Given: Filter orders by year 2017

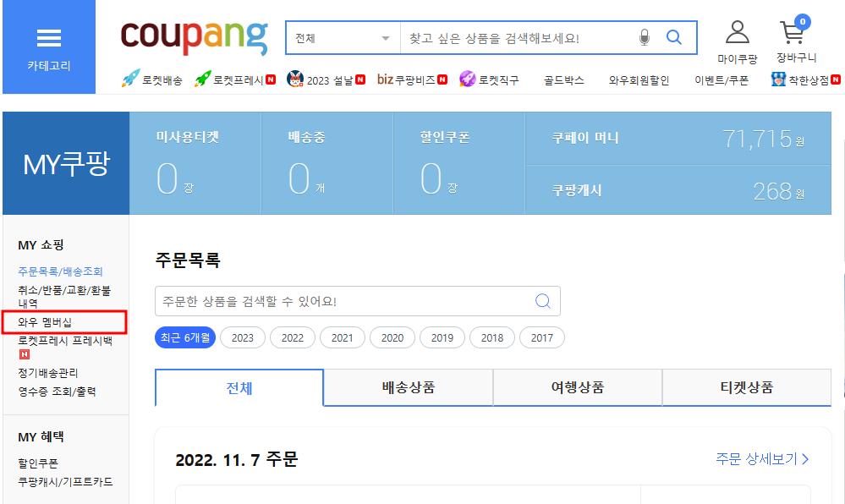Looking at the screenshot, I should [x=542, y=337].
